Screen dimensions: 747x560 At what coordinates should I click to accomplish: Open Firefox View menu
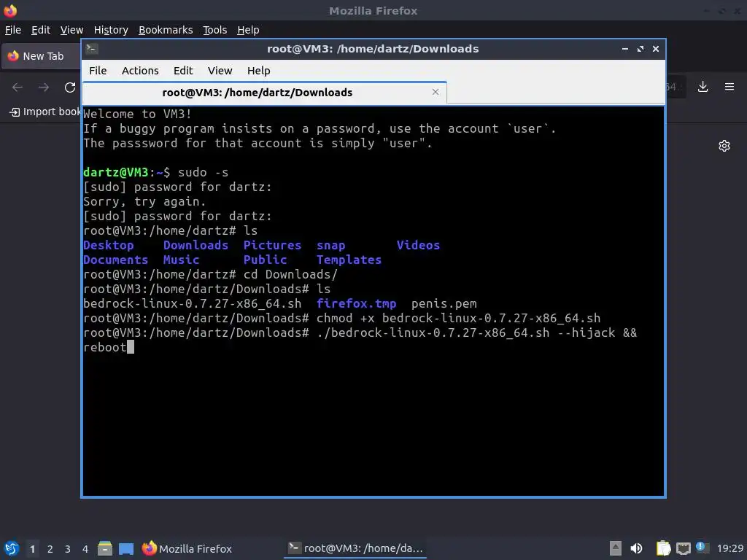tap(71, 30)
